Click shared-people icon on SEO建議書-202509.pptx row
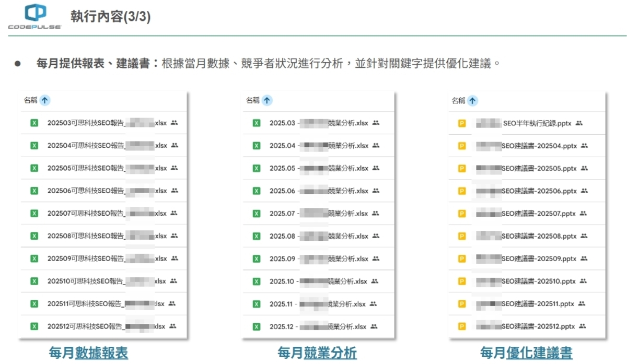 584,259
